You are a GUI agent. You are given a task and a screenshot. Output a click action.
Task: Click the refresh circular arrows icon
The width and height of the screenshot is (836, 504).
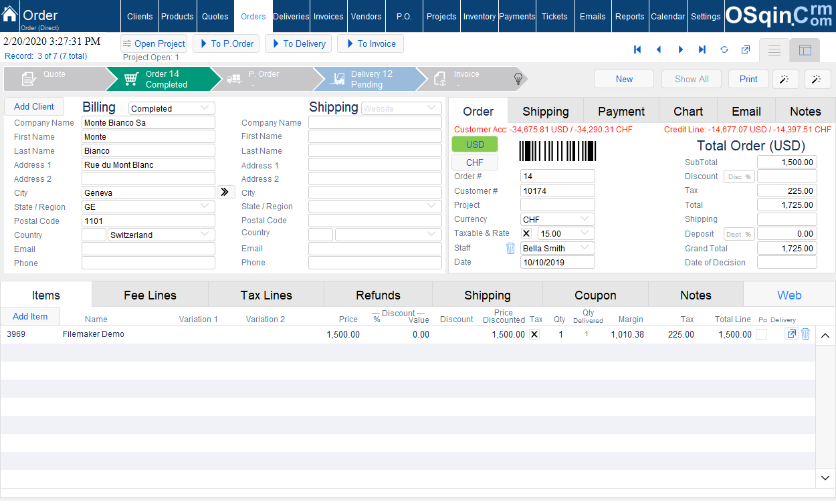click(724, 49)
